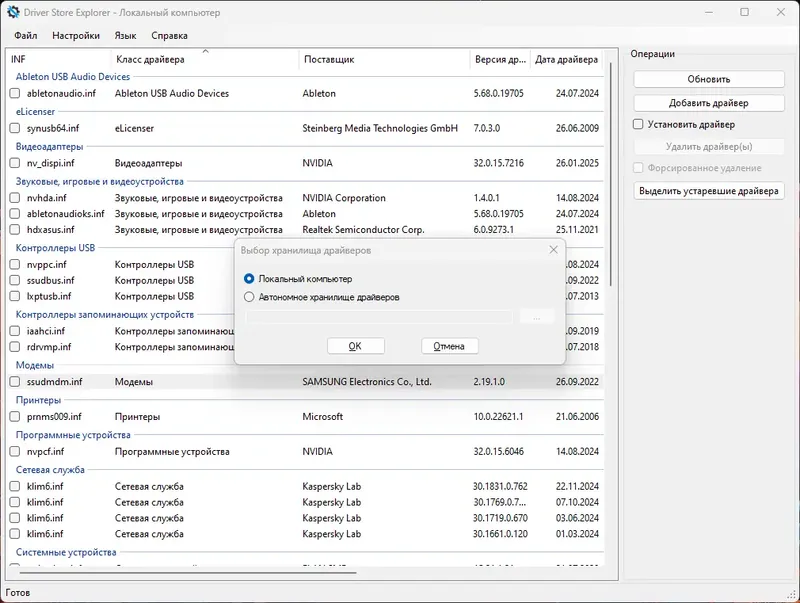This screenshot has height=603, width=800.
Task: Check the iaahci.inf checkbox
Action: (15, 331)
